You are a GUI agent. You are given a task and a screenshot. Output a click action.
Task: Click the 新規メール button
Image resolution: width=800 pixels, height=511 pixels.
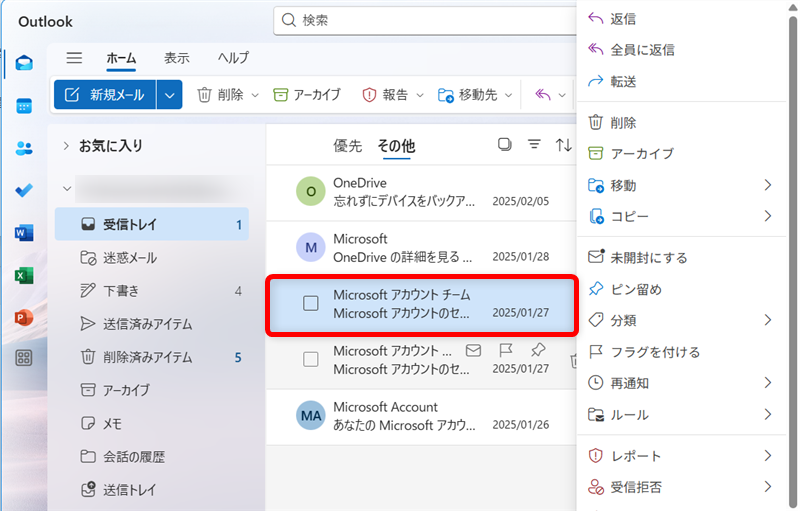(105, 95)
